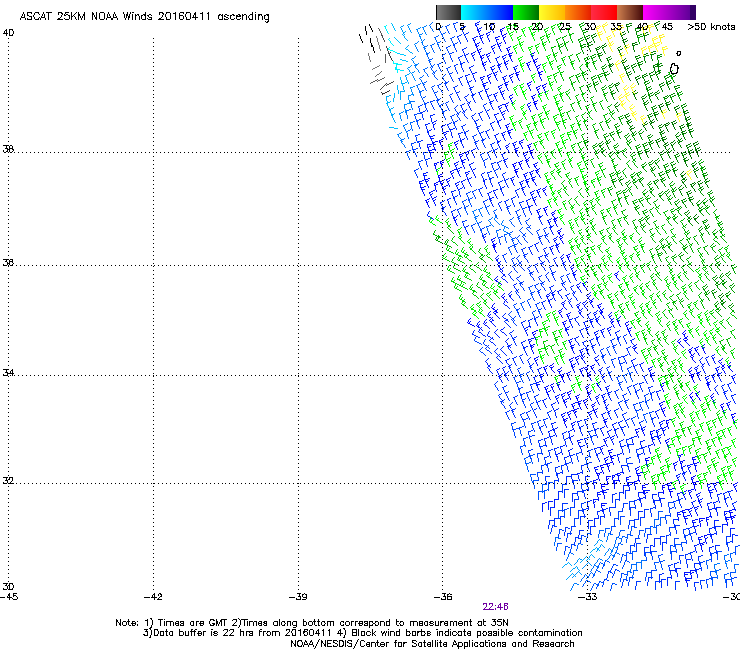The image size is (740, 650).
Task: Click the larger black island outline on the map
Action: (x=674, y=69)
